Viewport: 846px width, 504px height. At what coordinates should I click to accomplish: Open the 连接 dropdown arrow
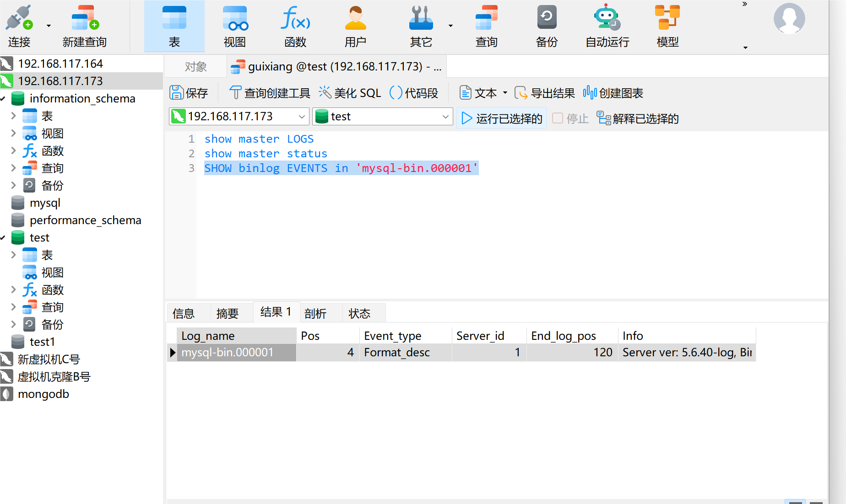pos(49,26)
